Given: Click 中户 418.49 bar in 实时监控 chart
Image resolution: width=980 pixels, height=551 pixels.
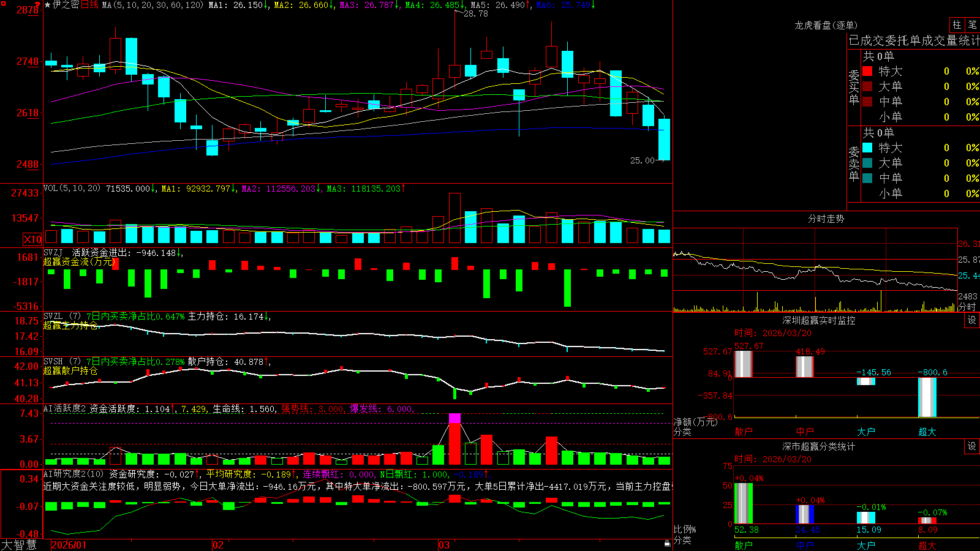Looking at the screenshot, I should coord(804,367).
